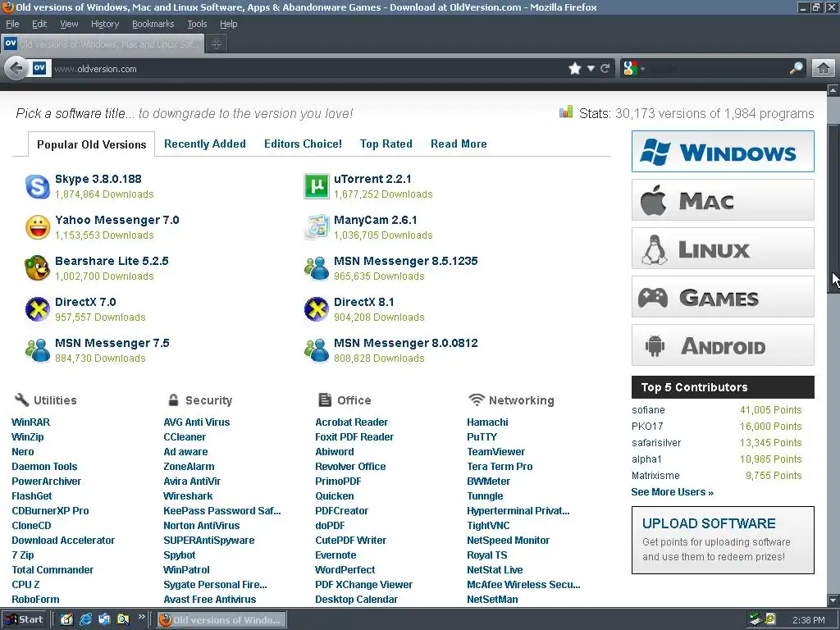
Task: Open the URL history dropdown arrow
Action: (x=591, y=69)
